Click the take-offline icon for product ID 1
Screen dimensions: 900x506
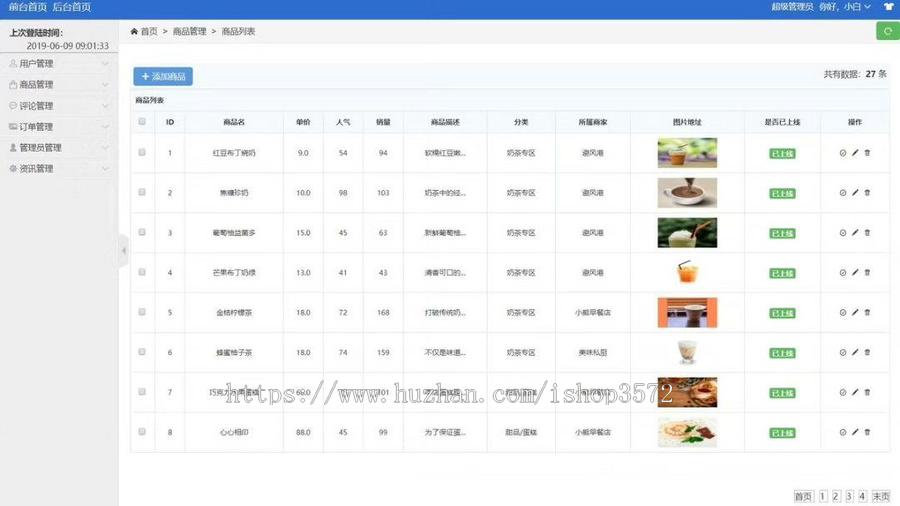click(843, 153)
